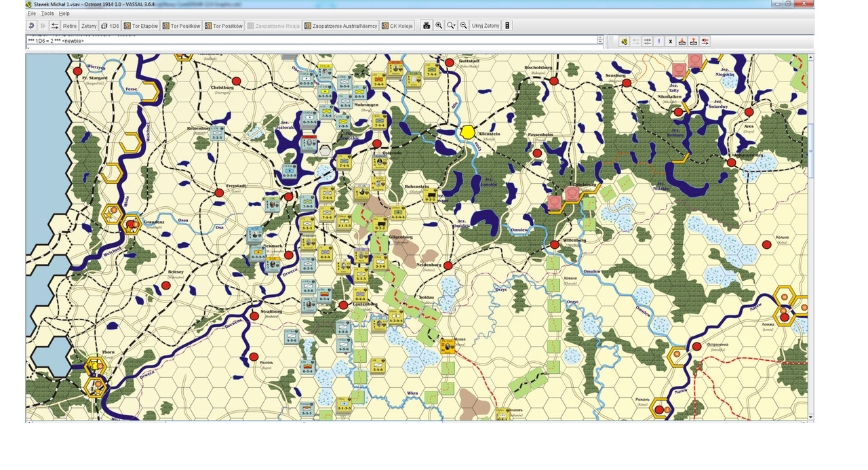Screen dimensions: 868x470
Task: Click the Neidenburg red city dot
Action: pos(448,266)
